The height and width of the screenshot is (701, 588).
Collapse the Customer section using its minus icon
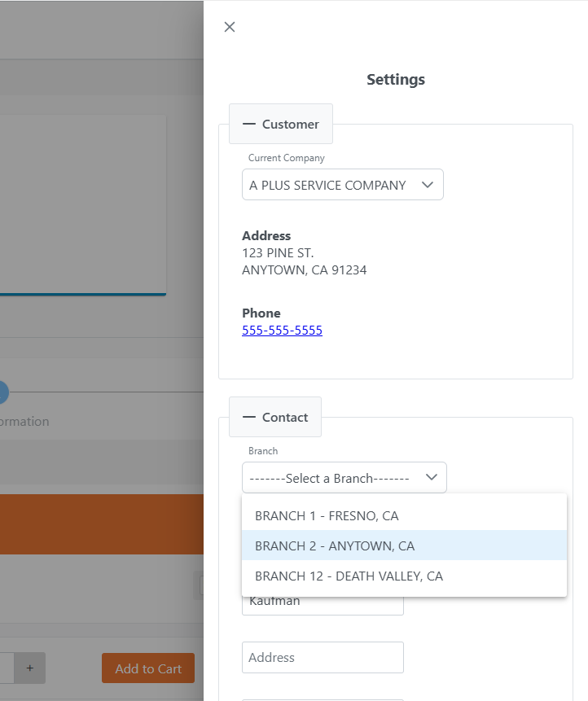click(249, 125)
